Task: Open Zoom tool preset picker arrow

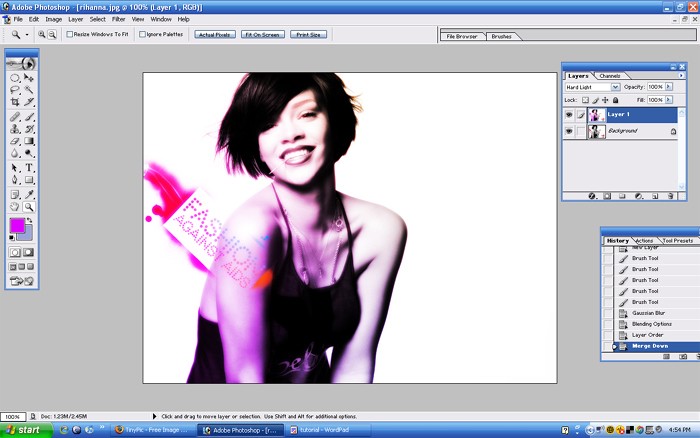Action: tap(27, 34)
